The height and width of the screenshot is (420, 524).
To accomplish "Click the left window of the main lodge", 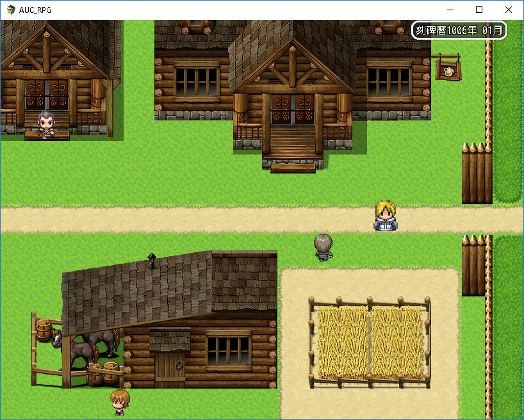I will 197,81.
